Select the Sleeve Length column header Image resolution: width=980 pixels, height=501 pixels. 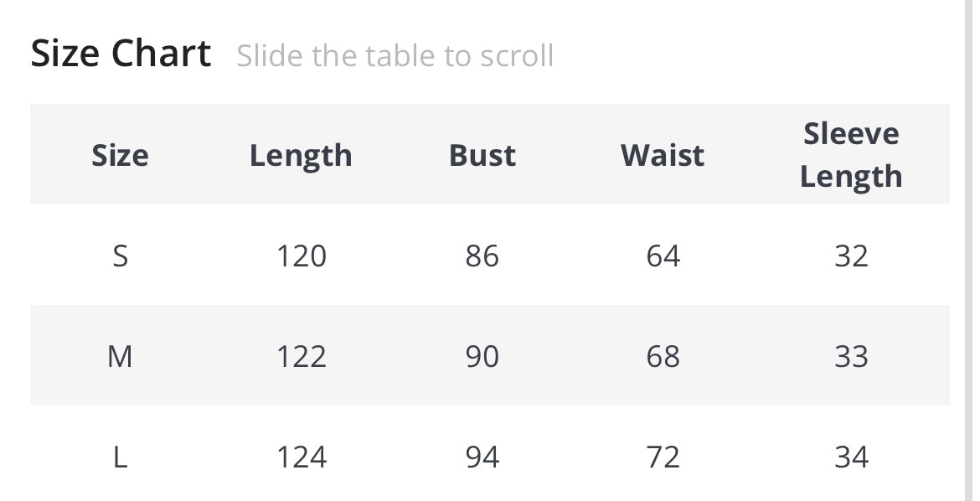point(851,155)
